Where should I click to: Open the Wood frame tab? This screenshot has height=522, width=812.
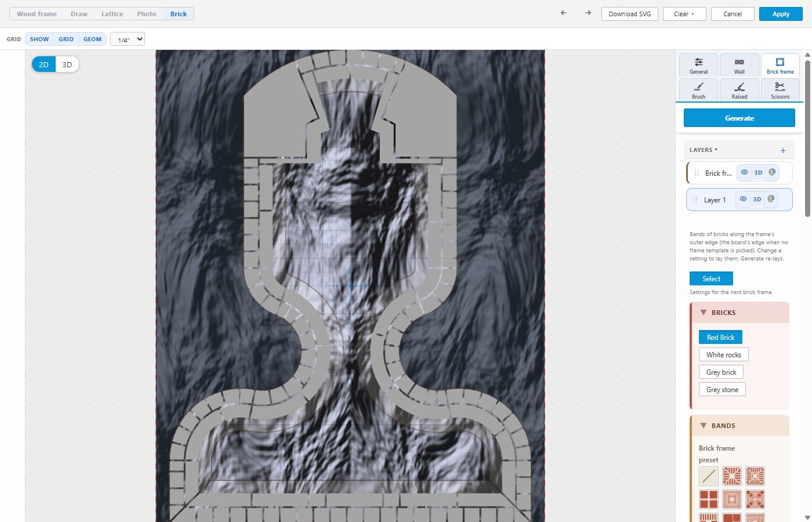[37, 14]
